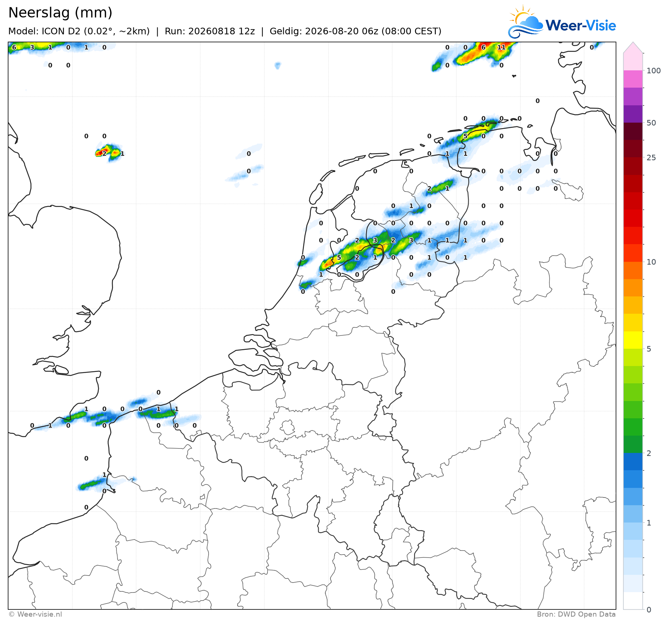The image size is (672, 619).
Task: Pick the orange 10 mm color band
Action: [633, 270]
